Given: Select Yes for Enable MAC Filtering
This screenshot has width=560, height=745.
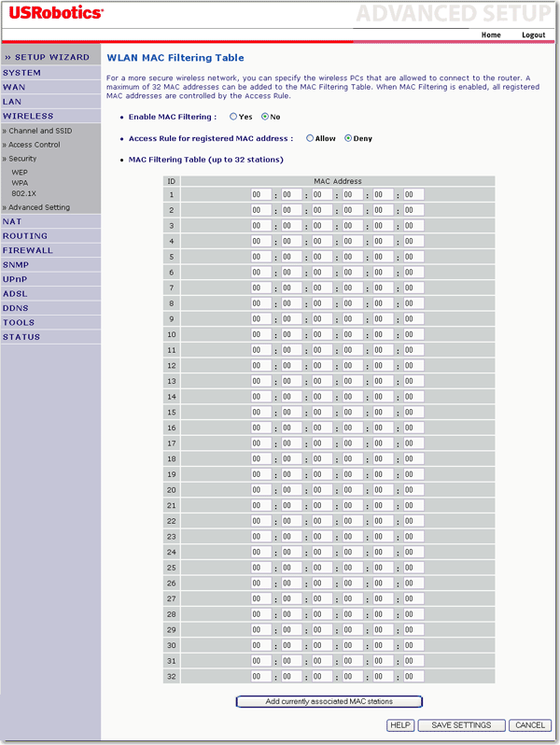Looking at the screenshot, I should tap(233, 117).
